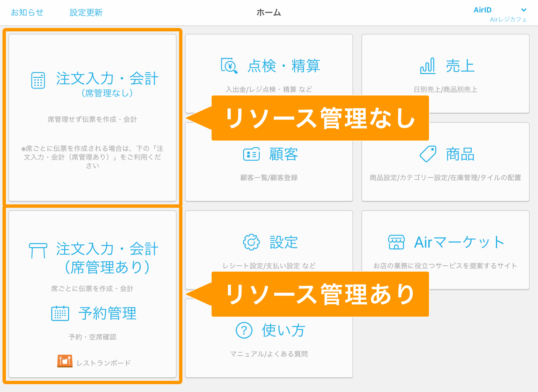Open the 売上 sales tile
The height and width of the screenshot is (392, 538).
[445, 73]
